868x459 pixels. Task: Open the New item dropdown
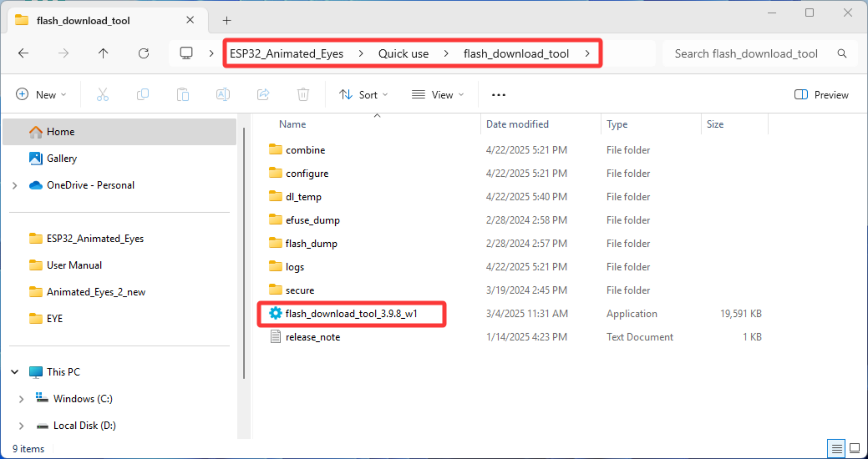41,94
